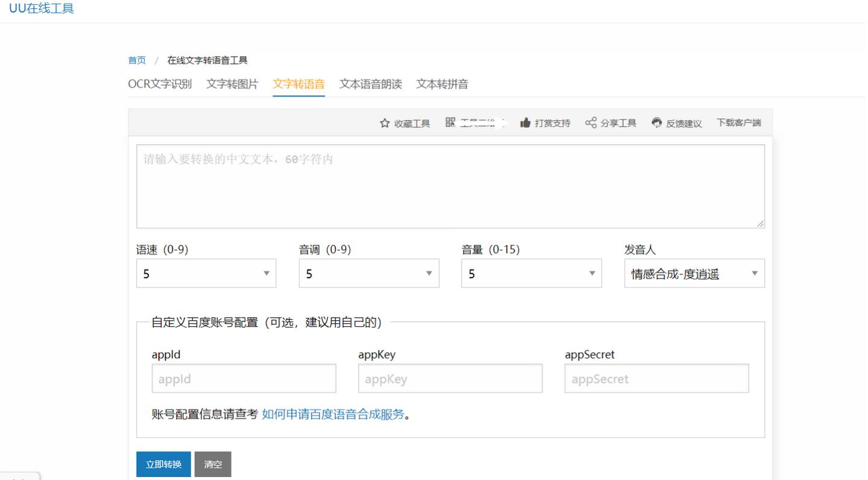
Task: Click inside the appId input field
Action: pyautogui.click(x=244, y=378)
